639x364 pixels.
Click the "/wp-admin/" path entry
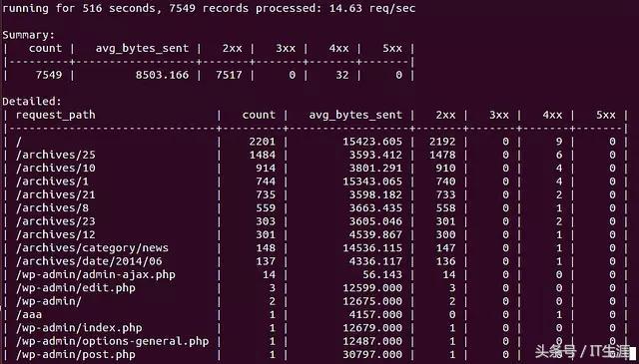(49, 301)
